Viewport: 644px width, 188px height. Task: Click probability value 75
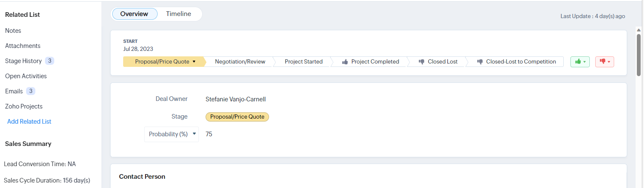[209, 134]
